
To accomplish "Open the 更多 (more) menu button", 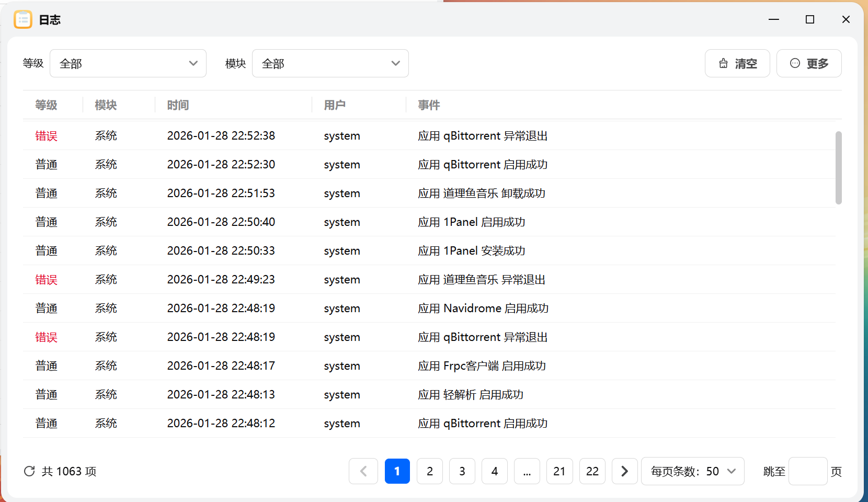I will 809,63.
